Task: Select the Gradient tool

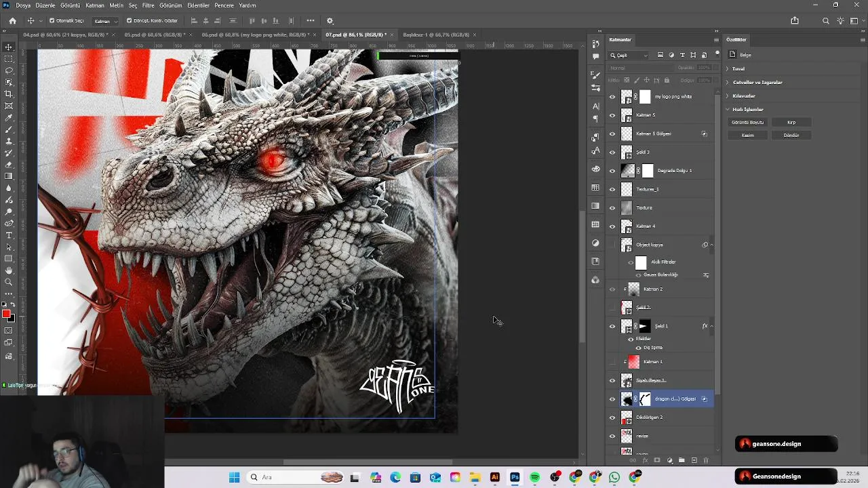Action: coord(9,176)
